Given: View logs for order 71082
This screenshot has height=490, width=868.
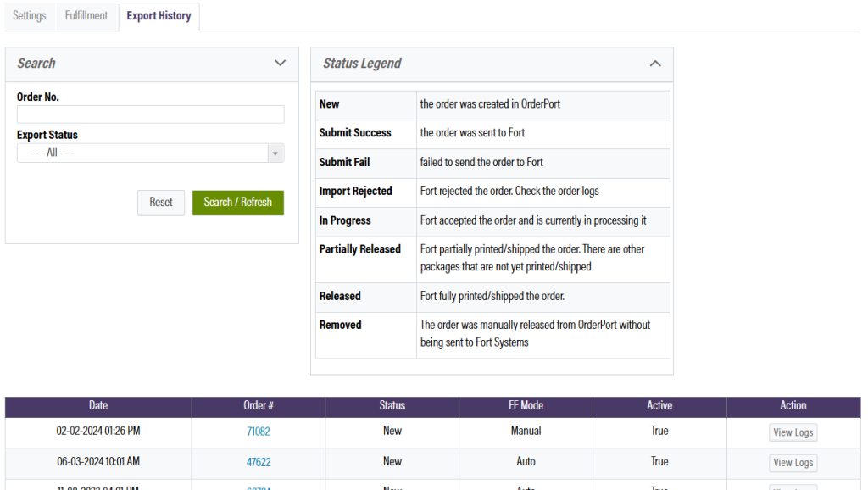Looking at the screenshot, I should 793,432.
